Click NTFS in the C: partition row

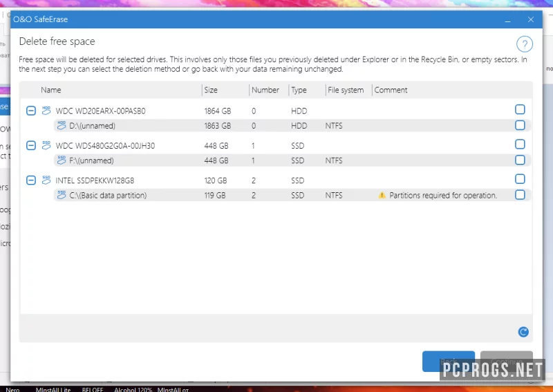[x=334, y=196]
